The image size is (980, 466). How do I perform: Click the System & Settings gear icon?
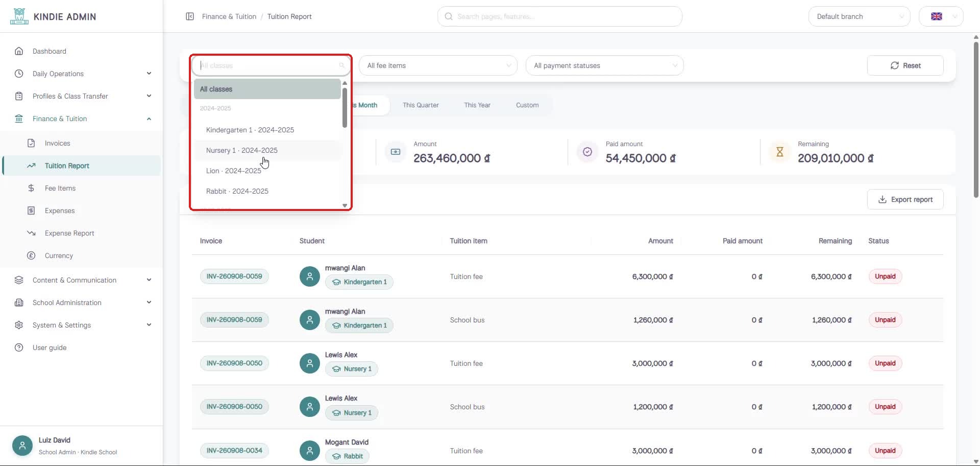point(19,325)
